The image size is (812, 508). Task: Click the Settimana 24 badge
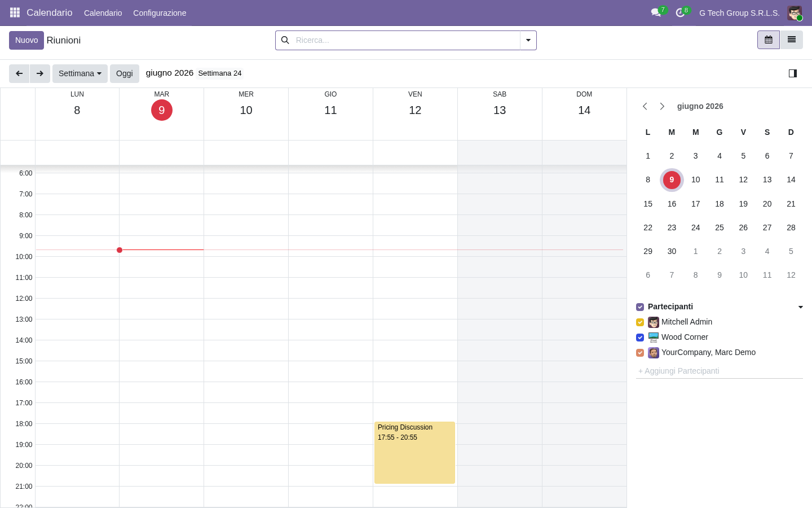pyautogui.click(x=220, y=73)
